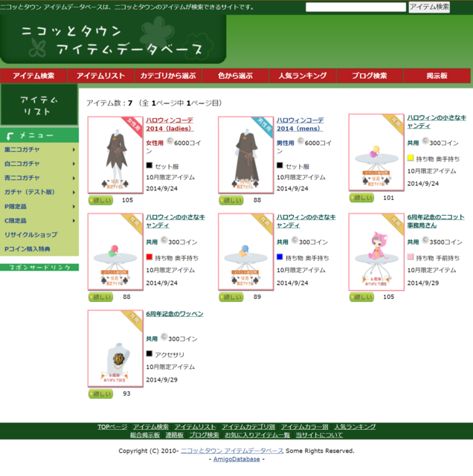This screenshot has height=476, width=473.
Task: Click black swatch on mens costume
Action: (x=280, y=165)
